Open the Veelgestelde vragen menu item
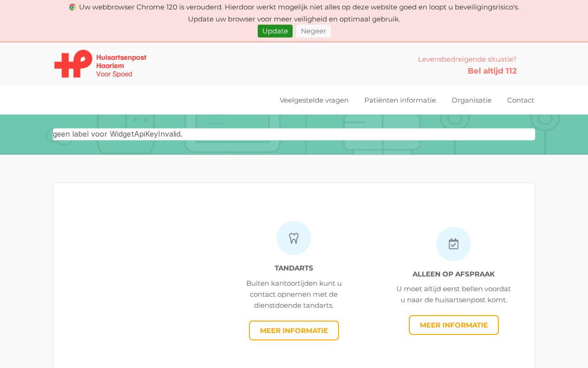This screenshot has width=588, height=368. click(x=314, y=100)
